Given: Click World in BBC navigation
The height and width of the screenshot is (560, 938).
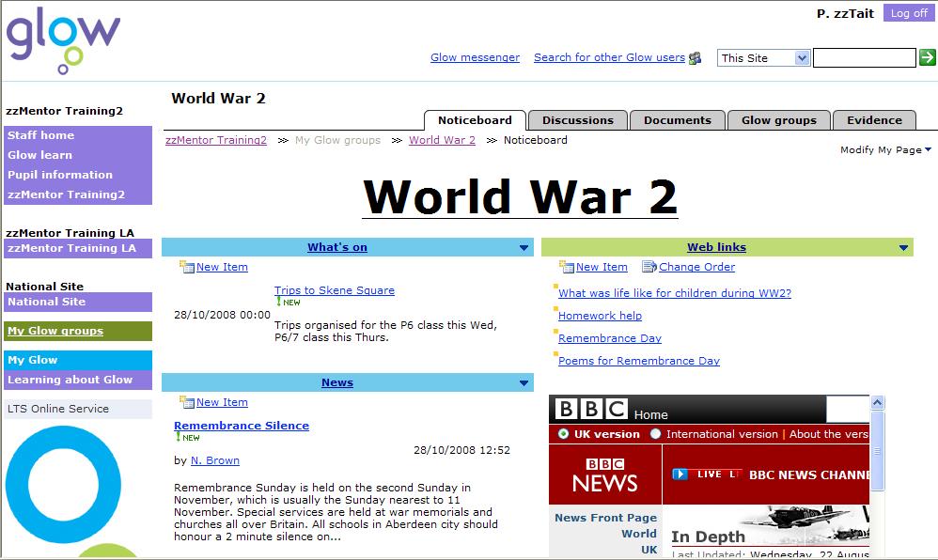Looking at the screenshot, I should [x=639, y=534].
